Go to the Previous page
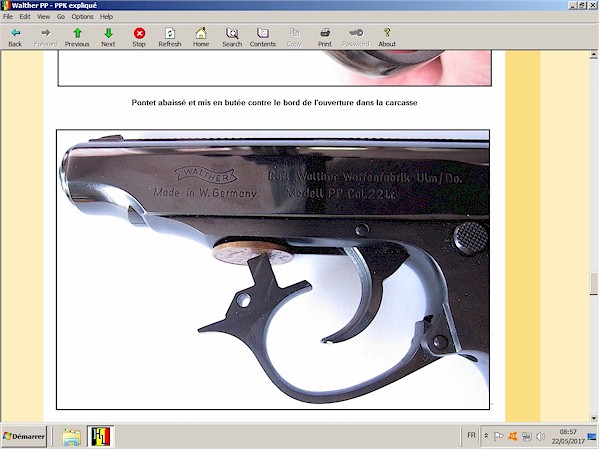 pos(77,38)
